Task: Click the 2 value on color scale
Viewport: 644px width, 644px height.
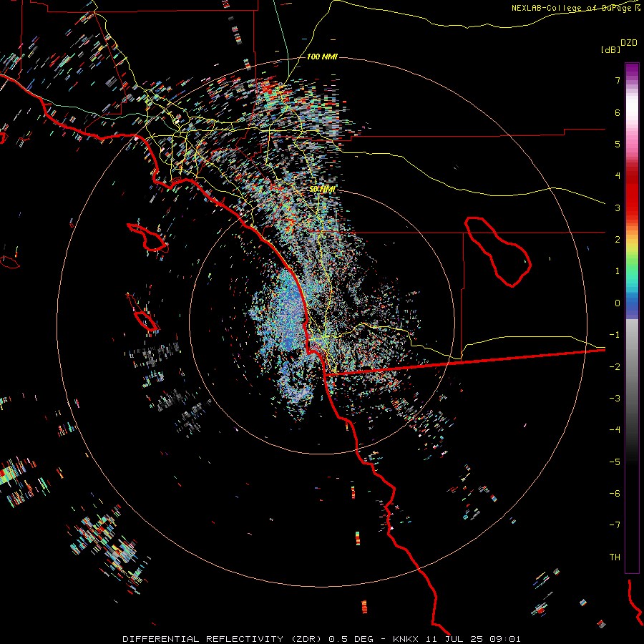Action: point(618,240)
